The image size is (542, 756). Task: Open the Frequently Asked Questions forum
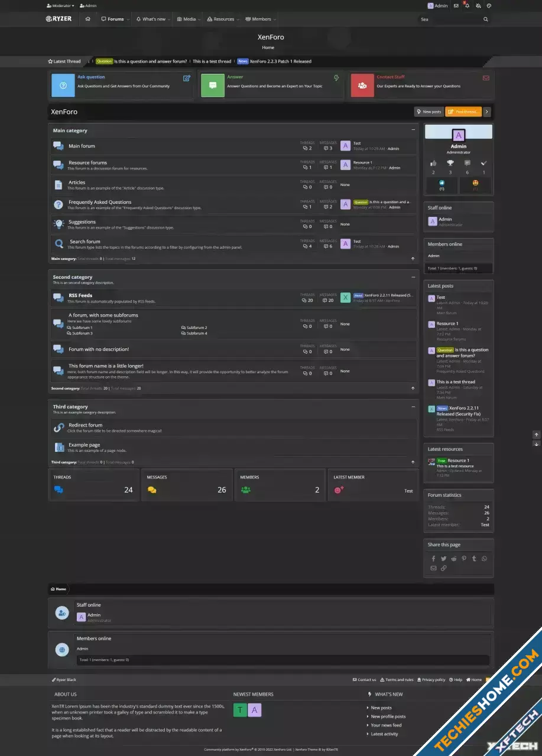pos(100,202)
